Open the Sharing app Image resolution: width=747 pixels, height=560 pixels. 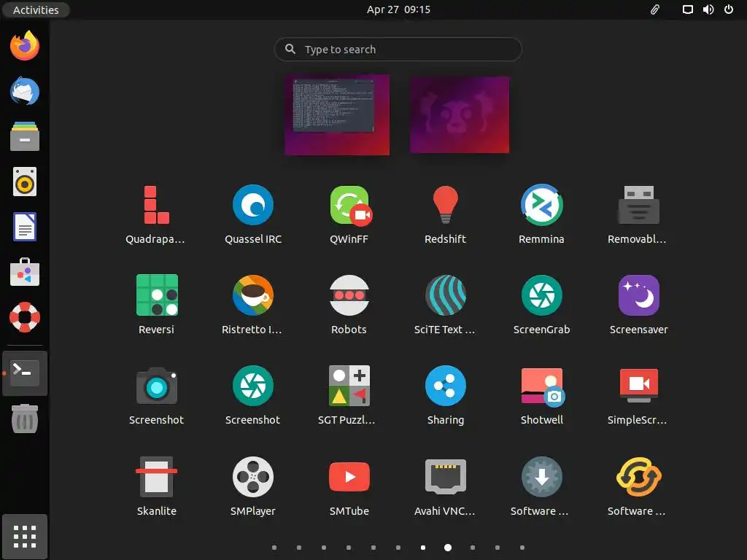tap(446, 396)
